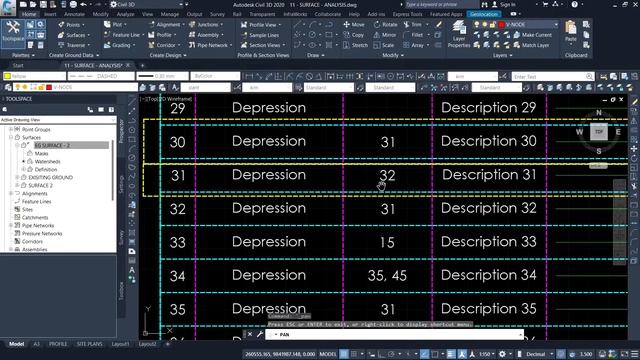The image size is (640, 360).
Task: Switch to the Home ribbon tab
Action: tap(29, 14)
